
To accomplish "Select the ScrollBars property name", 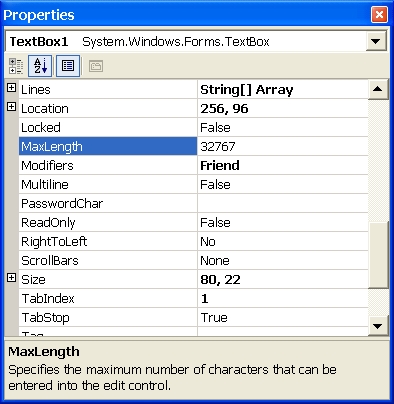I will pos(50,260).
